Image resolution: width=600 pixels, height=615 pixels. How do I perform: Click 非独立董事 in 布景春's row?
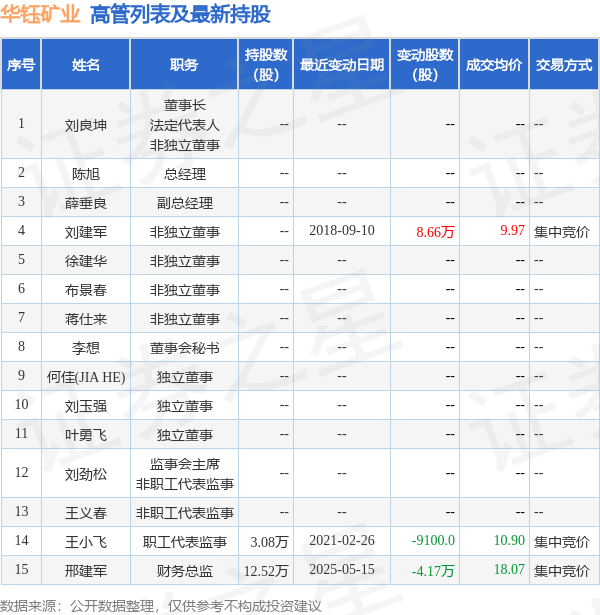185,290
